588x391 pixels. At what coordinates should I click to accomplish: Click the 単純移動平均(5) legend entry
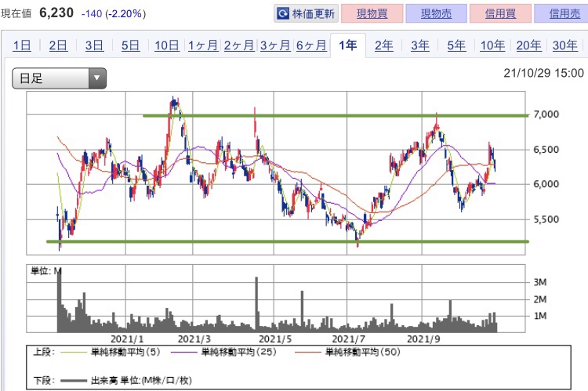111,353
